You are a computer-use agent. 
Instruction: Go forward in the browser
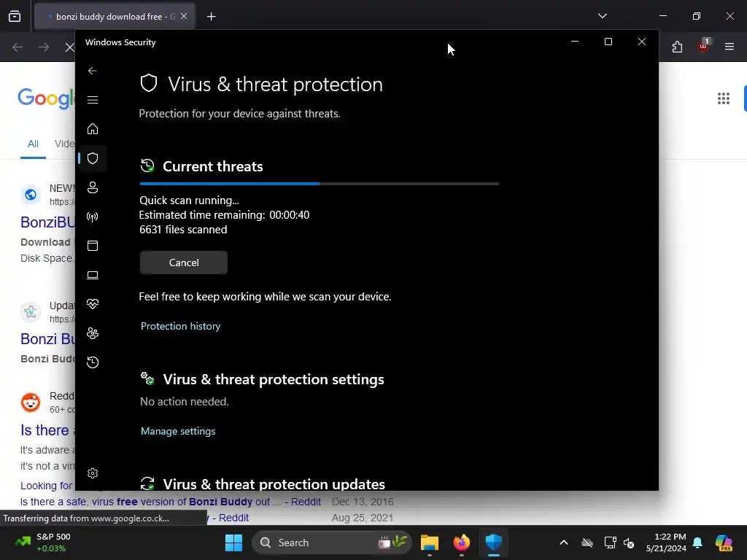pyautogui.click(x=44, y=47)
